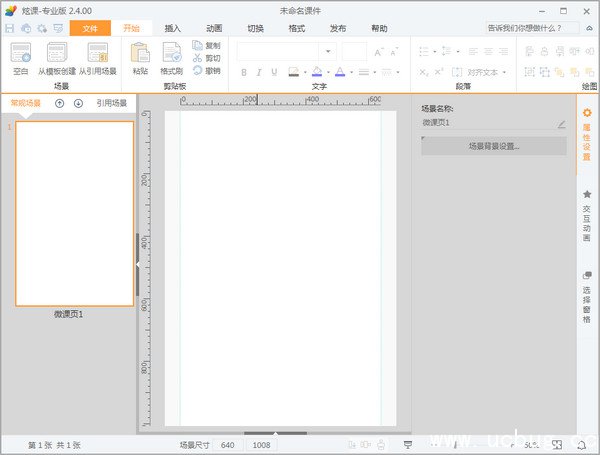Toggle italic text formatting

pos(258,72)
